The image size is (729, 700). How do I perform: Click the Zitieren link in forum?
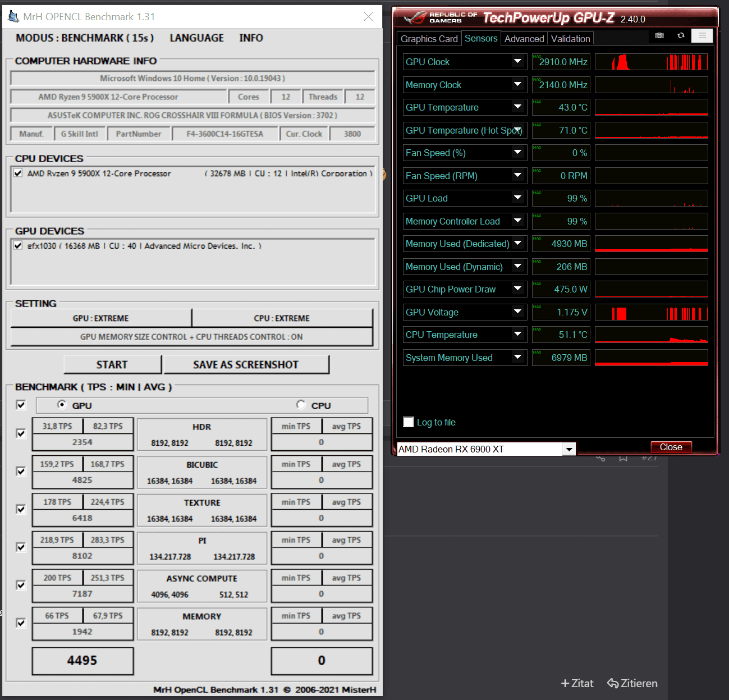click(x=632, y=683)
